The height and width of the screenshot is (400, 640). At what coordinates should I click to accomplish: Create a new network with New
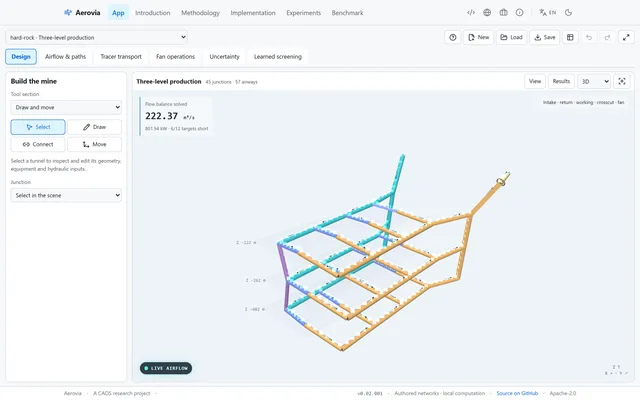478,37
